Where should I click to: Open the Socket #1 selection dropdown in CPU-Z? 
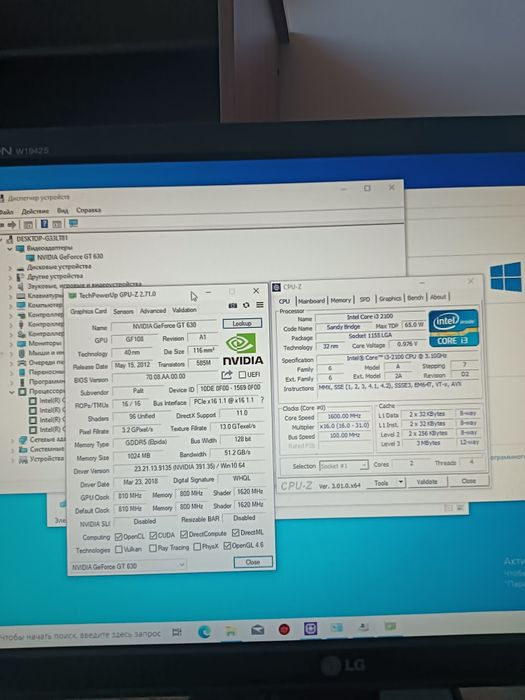[x=344, y=466]
